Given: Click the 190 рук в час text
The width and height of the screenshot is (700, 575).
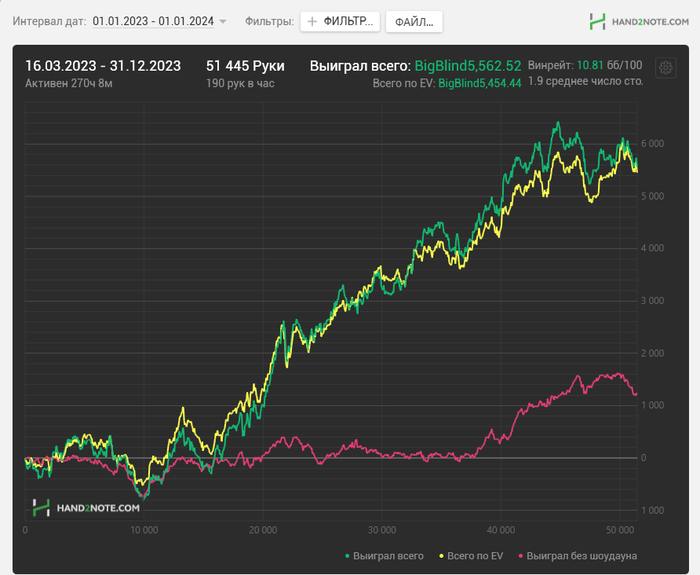Looking at the screenshot, I should tap(240, 83).
